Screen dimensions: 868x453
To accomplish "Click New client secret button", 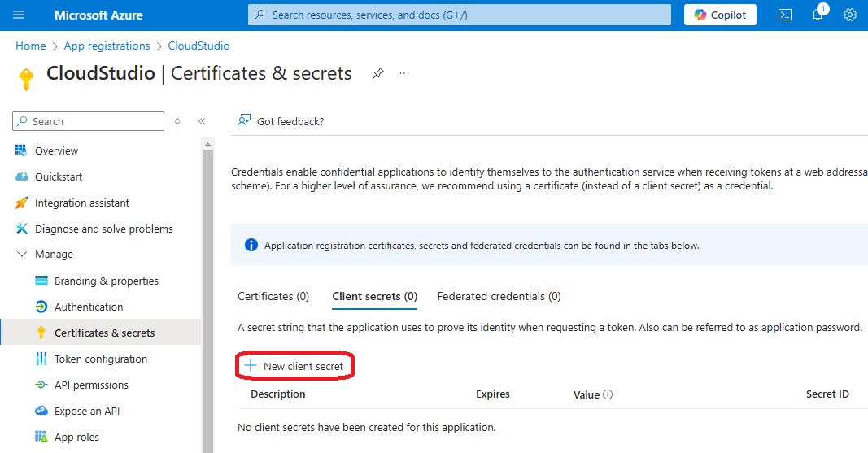I will tap(295, 366).
